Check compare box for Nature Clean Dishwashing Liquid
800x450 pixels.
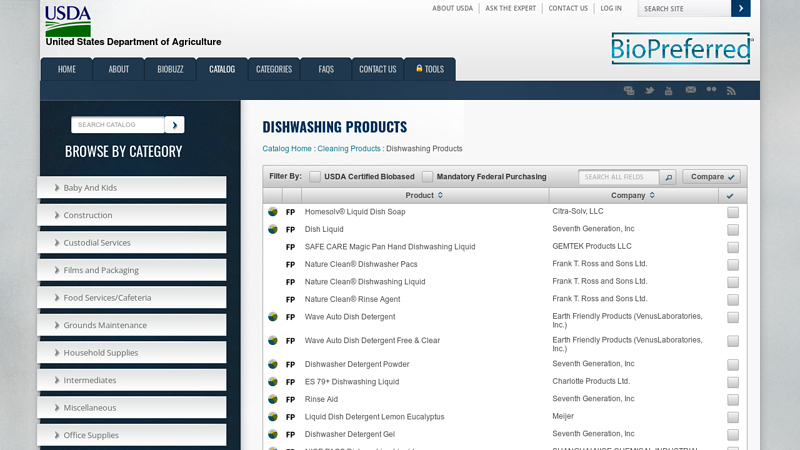[x=733, y=282]
